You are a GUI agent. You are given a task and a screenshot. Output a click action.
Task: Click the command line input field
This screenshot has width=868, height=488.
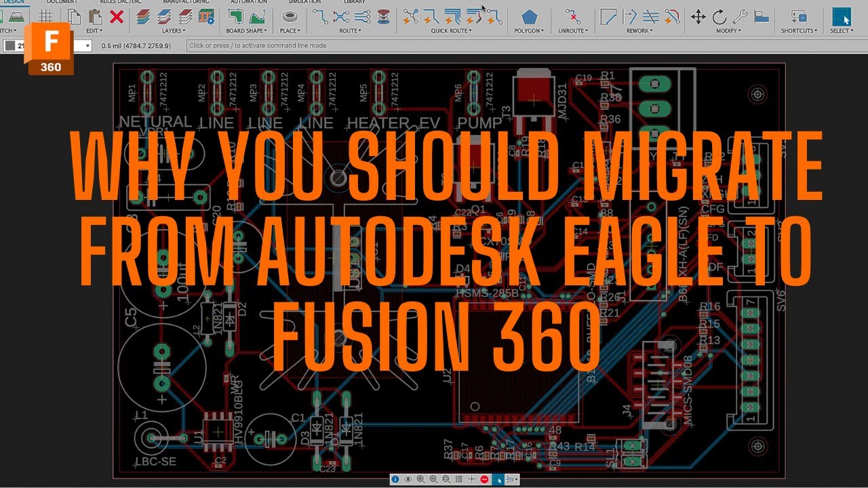click(526, 45)
